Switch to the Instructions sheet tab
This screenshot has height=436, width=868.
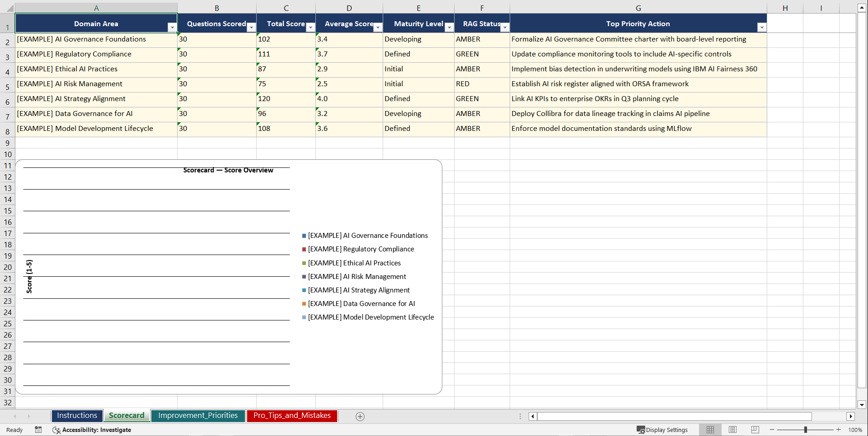tap(77, 415)
